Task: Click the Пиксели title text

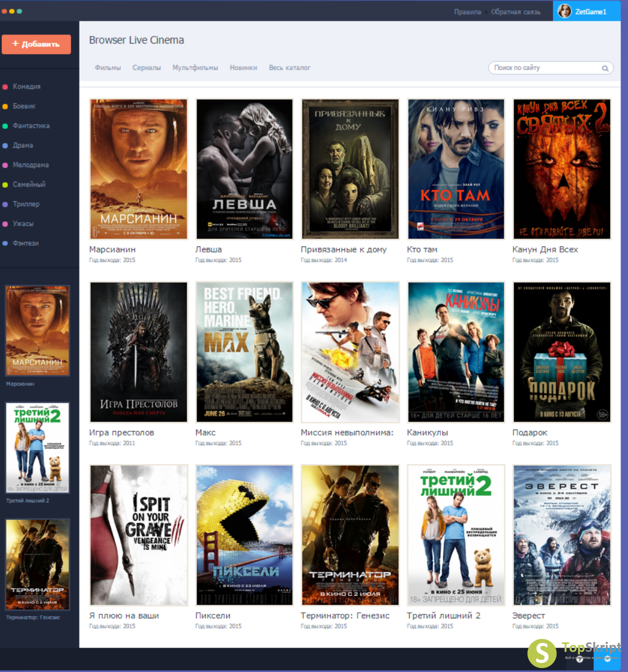Action: tap(213, 616)
